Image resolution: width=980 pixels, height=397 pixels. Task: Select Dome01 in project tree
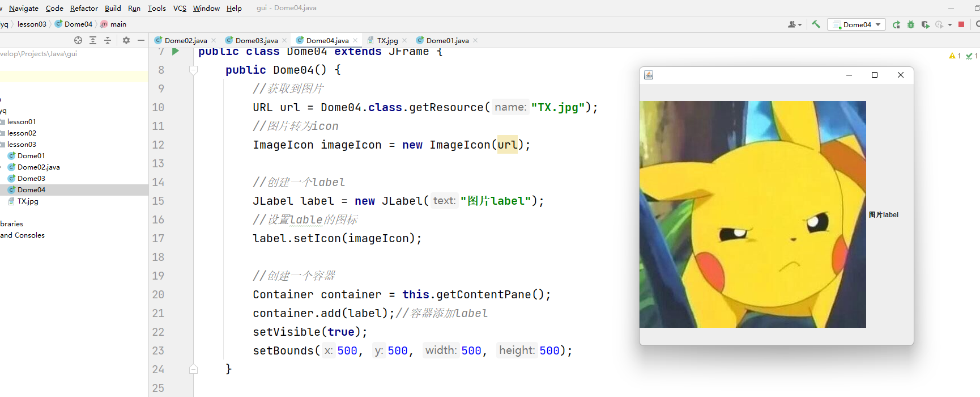[x=31, y=156]
